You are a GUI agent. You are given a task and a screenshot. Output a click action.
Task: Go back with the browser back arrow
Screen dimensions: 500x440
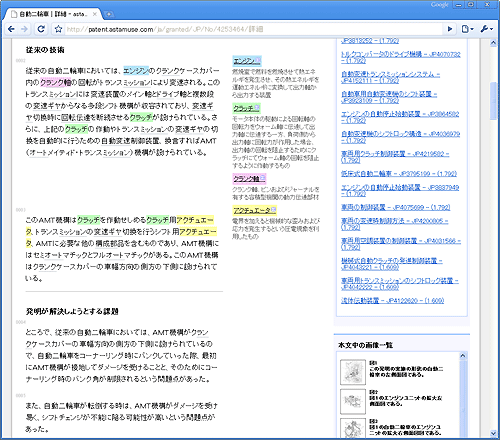pos(11,29)
